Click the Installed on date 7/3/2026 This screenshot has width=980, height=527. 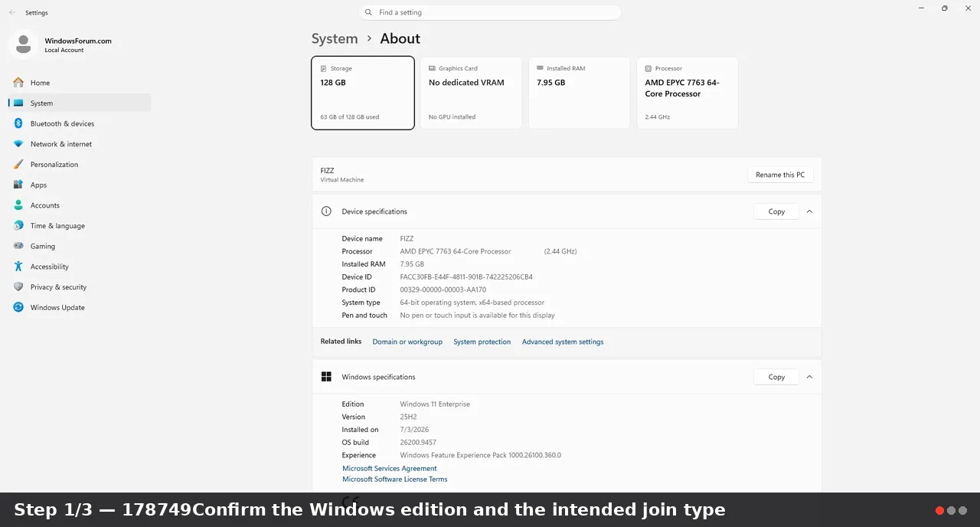coord(414,430)
